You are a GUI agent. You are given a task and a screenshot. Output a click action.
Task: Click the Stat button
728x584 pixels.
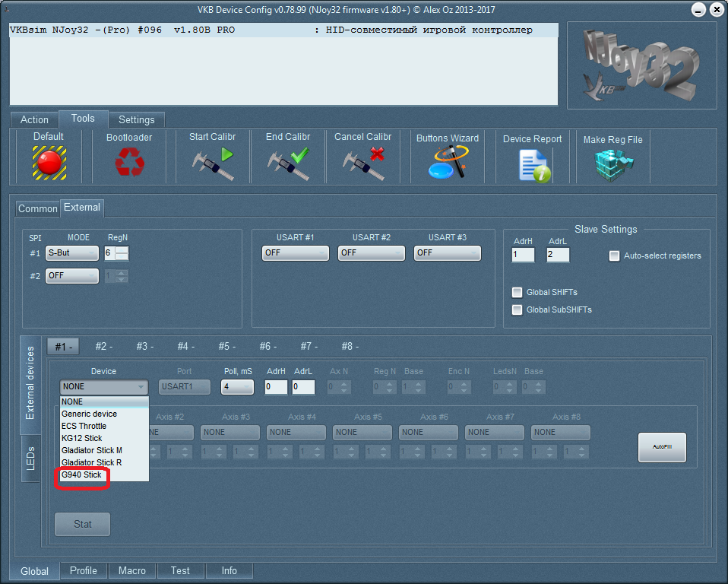[83, 525]
